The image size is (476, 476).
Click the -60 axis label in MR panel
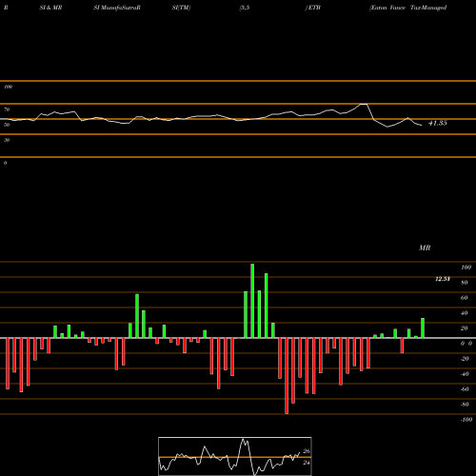pos(465,389)
